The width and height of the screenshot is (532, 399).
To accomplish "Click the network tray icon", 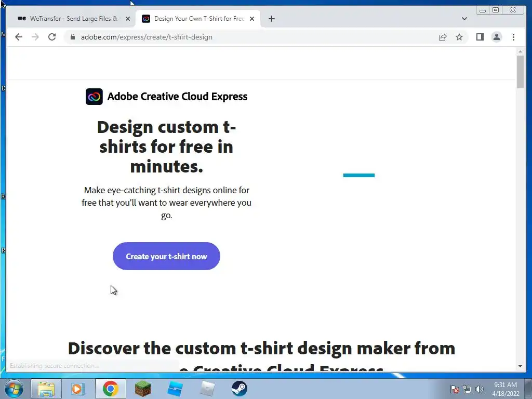I will click(x=467, y=389).
